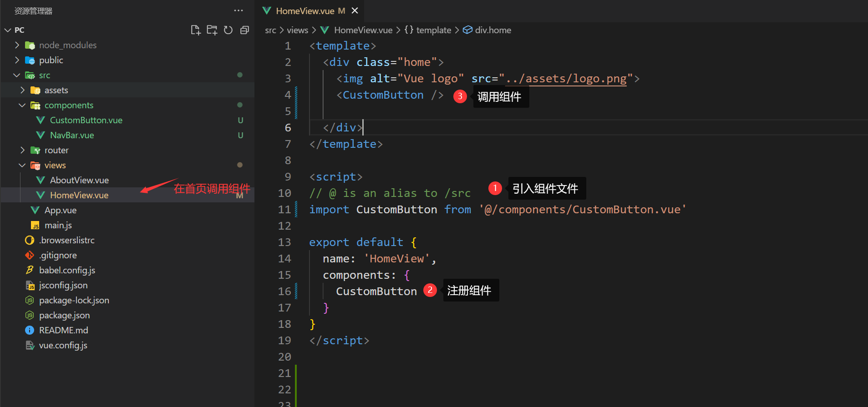Screen dimensions: 868x407
Task: Open the explorer more actions menu
Action: 238,11
